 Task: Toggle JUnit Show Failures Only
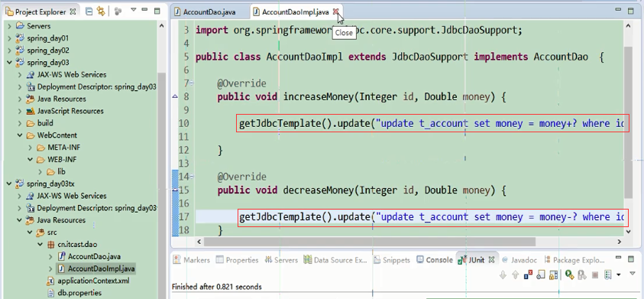pos(528,275)
